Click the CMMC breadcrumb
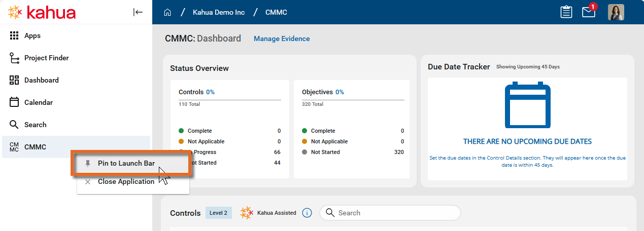 tap(276, 12)
